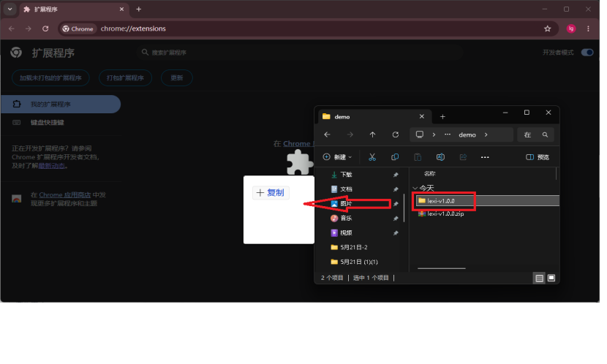Image resolution: width=607 pixels, height=364 pixels.
Task: Open 音乐 in the navigation pane
Action: pyautogui.click(x=347, y=219)
